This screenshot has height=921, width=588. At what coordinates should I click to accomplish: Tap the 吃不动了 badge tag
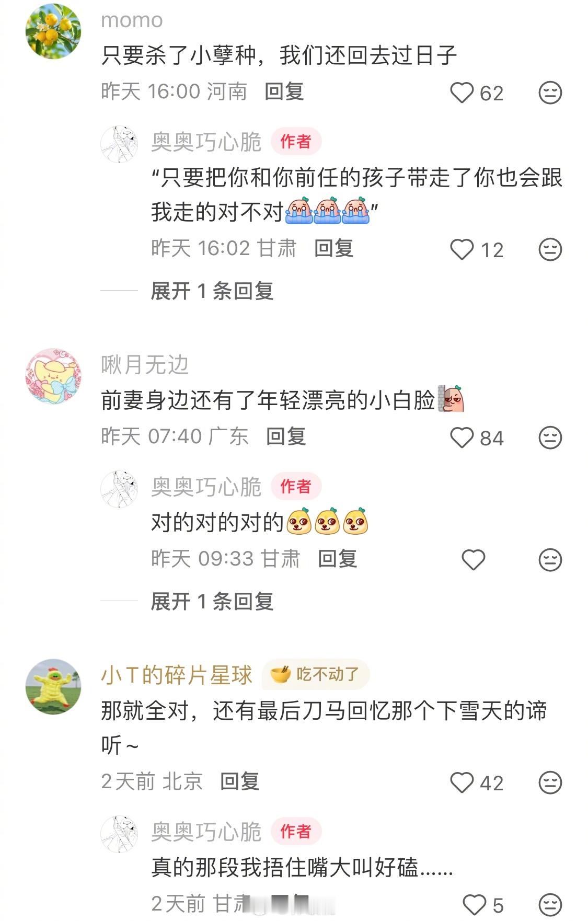(x=316, y=674)
